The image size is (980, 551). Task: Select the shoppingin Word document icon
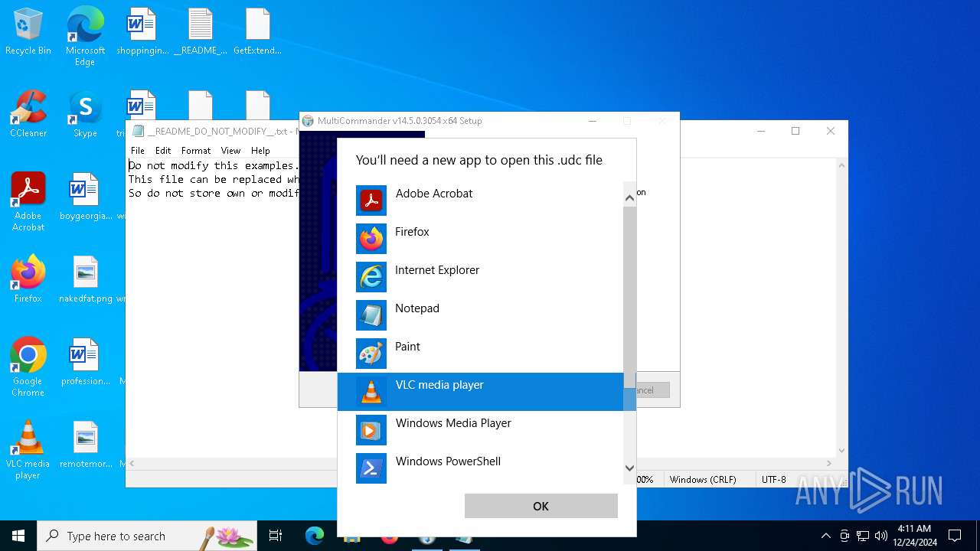[x=142, y=32]
